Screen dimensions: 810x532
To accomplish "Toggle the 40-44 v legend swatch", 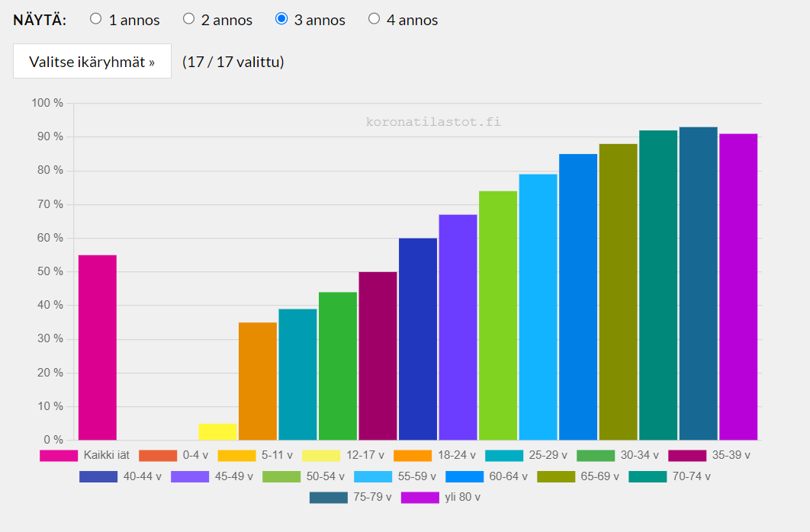I will (x=98, y=476).
